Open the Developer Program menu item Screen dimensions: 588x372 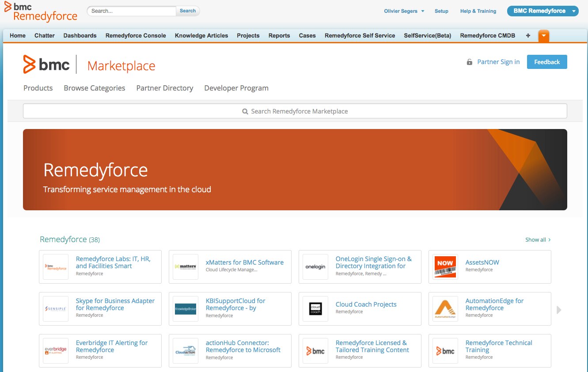coord(236,88)
